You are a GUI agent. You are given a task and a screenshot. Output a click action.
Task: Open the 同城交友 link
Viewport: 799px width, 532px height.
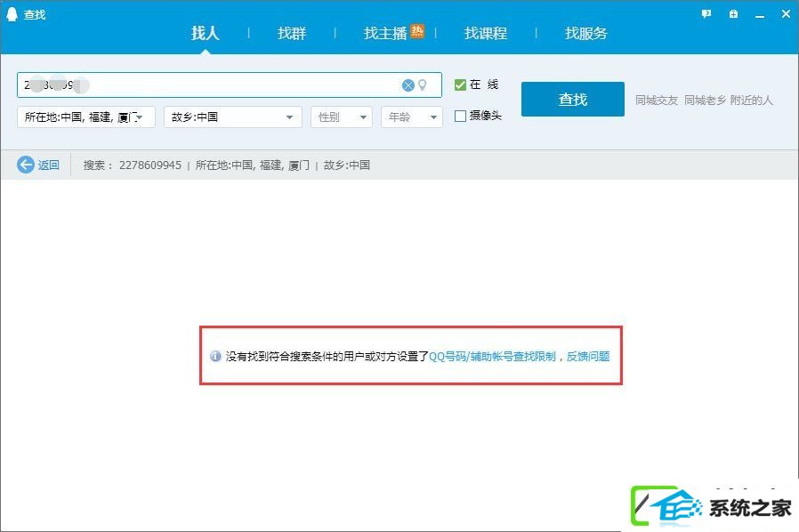pyautogui.click(x=657, y=100)
